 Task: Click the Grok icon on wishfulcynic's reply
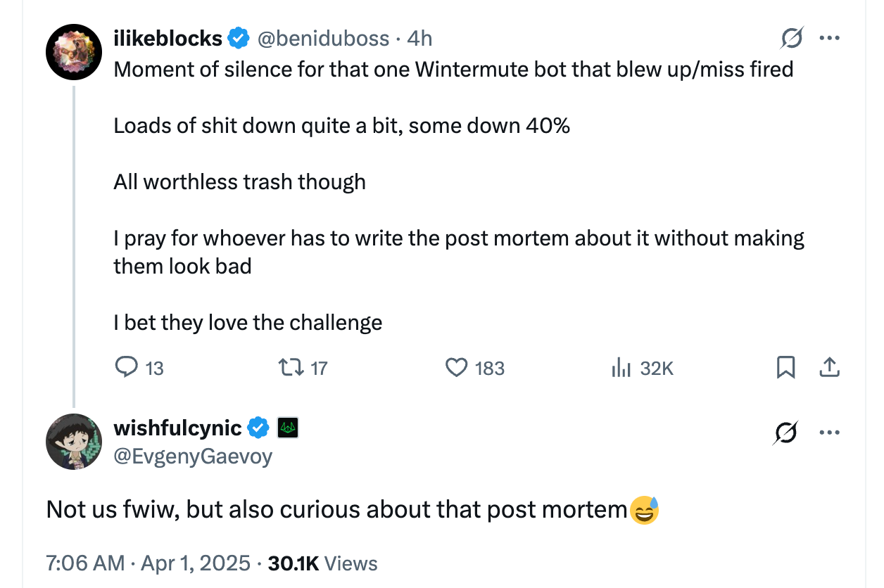(785, 433)
